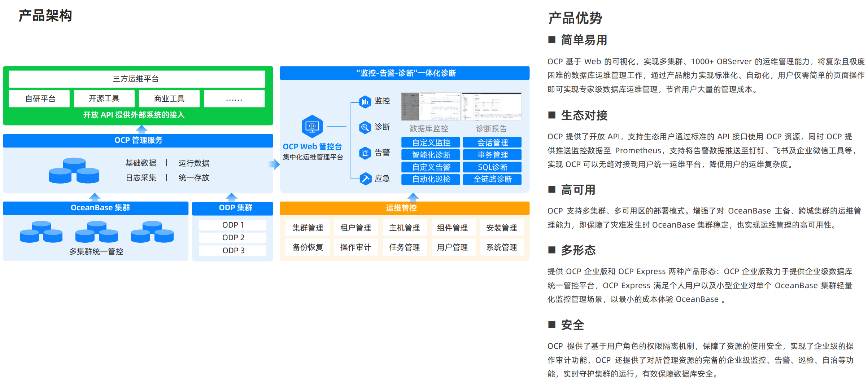Click the OCP Web console monitor hexagon icon
Viewport: 868px width, 387px height.
coord(312,127)
